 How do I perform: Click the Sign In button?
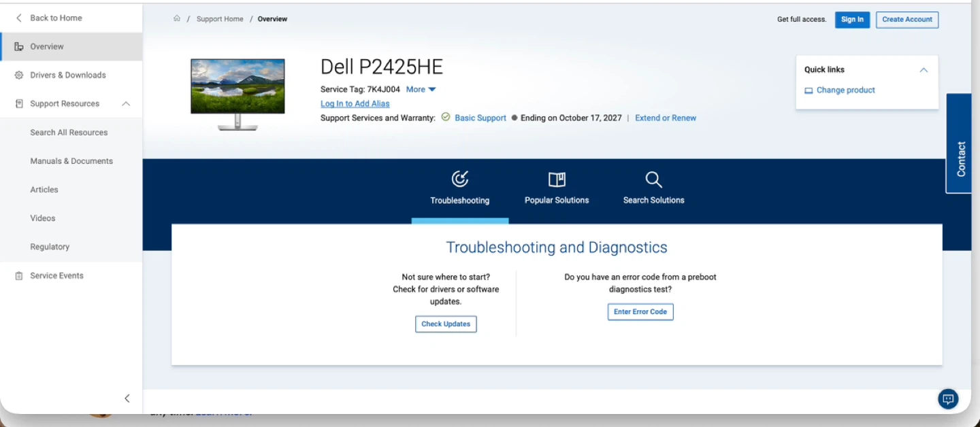tap(852, 20)
